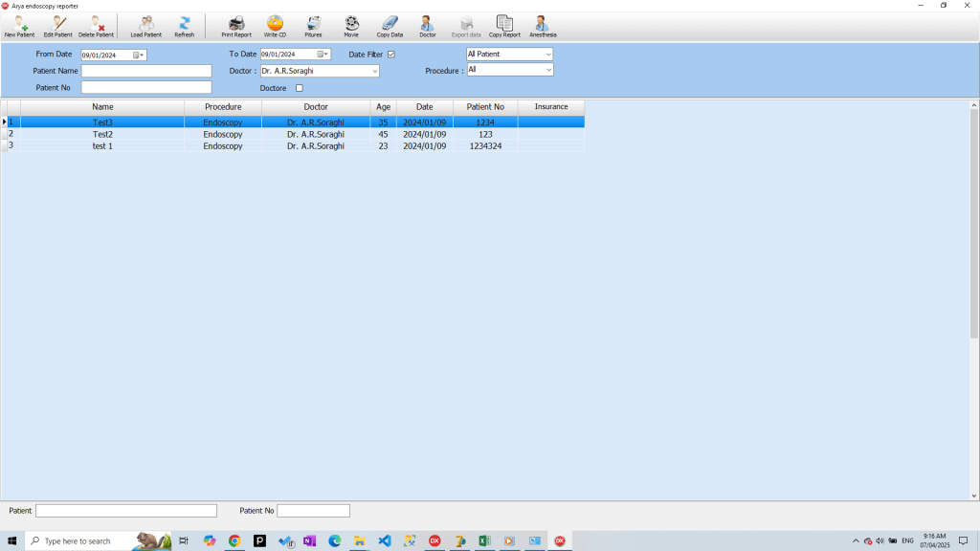Click the Patient Name input field

(145, 71)
